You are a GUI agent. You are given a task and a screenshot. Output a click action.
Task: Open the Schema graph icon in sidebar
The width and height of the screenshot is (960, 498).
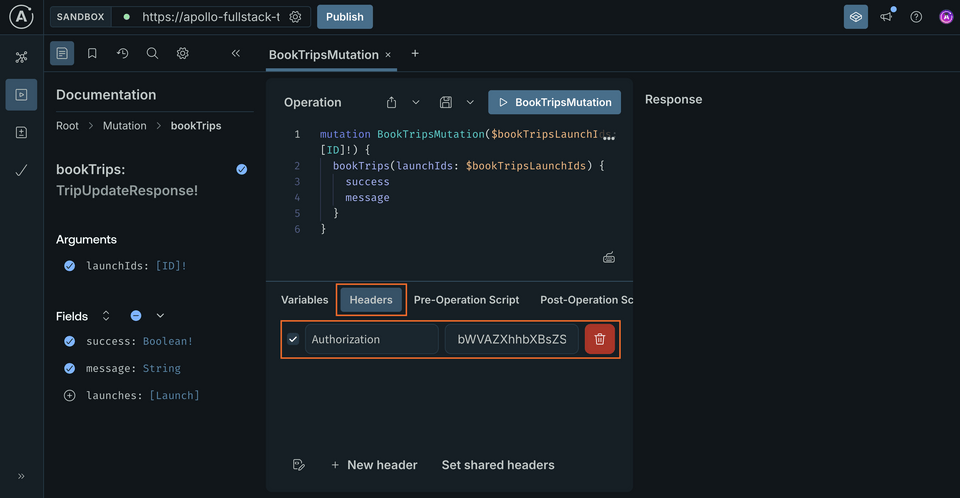pos(21,57)
